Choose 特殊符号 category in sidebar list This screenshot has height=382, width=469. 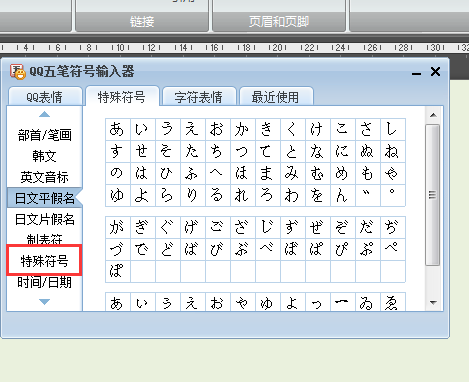pos(44,261)
